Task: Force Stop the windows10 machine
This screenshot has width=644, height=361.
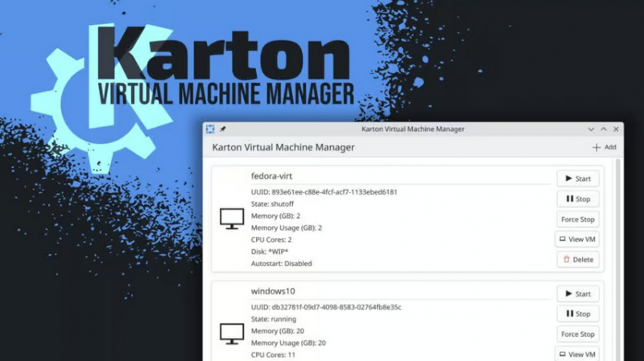Action: click(578, 334)
